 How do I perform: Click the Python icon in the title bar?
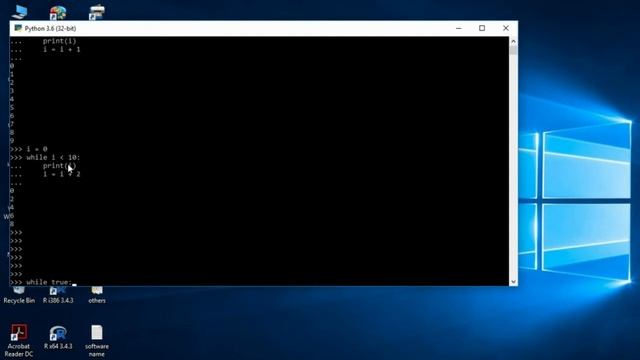click(x=18, y=28)
